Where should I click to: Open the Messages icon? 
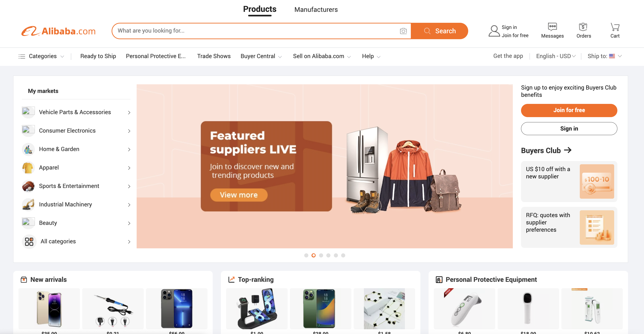coord(552,27)
